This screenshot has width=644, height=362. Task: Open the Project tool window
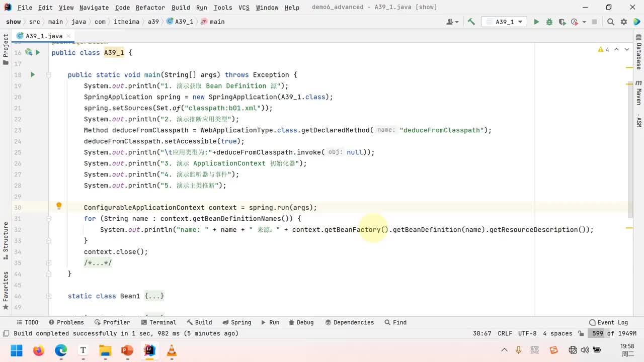6,50
